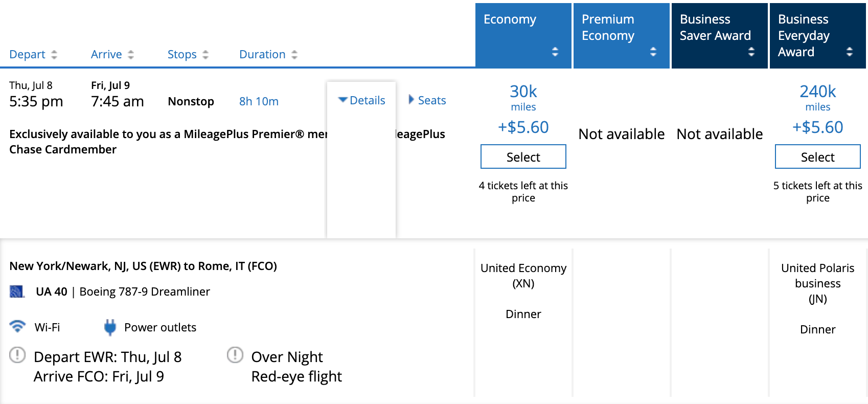
Task: Click the alert icon beside Over Night
Action: (x=235, y=355)
